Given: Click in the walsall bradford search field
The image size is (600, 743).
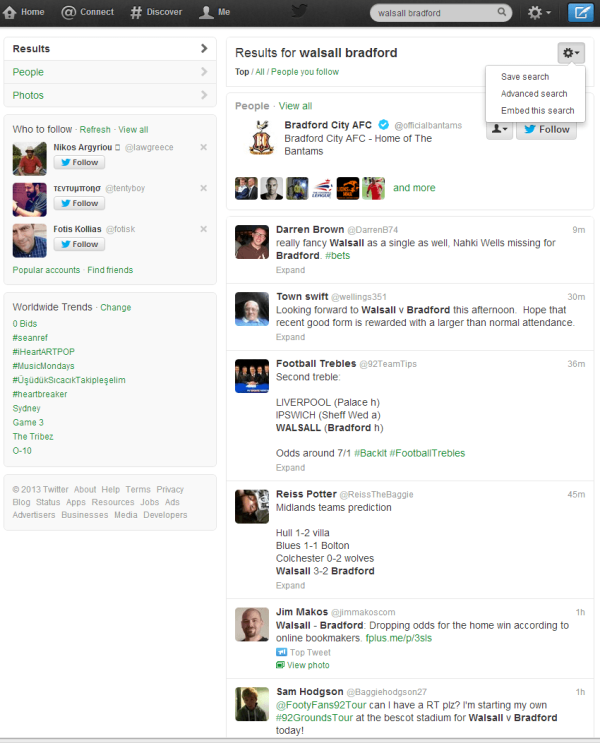Looking at the screenshot, I should (x=435, y=13).
